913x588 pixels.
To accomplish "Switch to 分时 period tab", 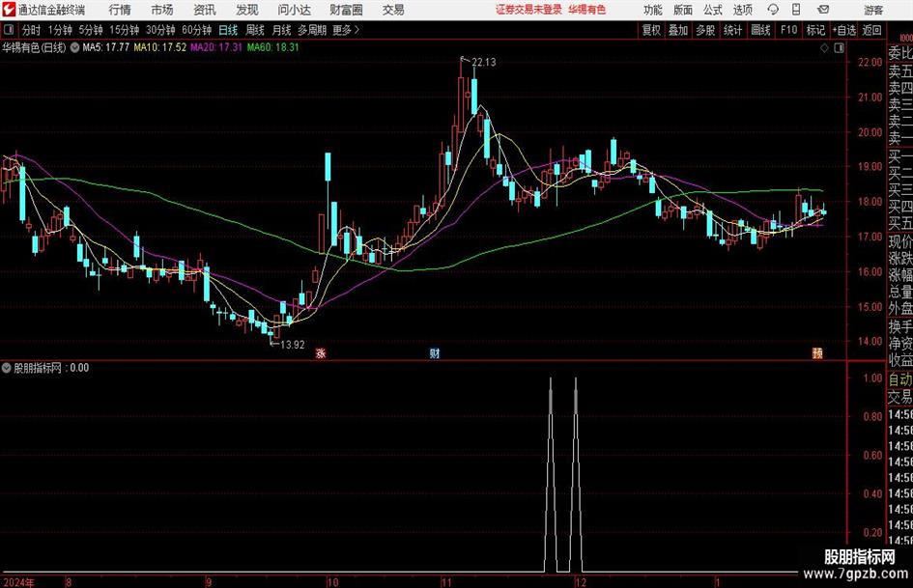I will [x=32, y=30].
